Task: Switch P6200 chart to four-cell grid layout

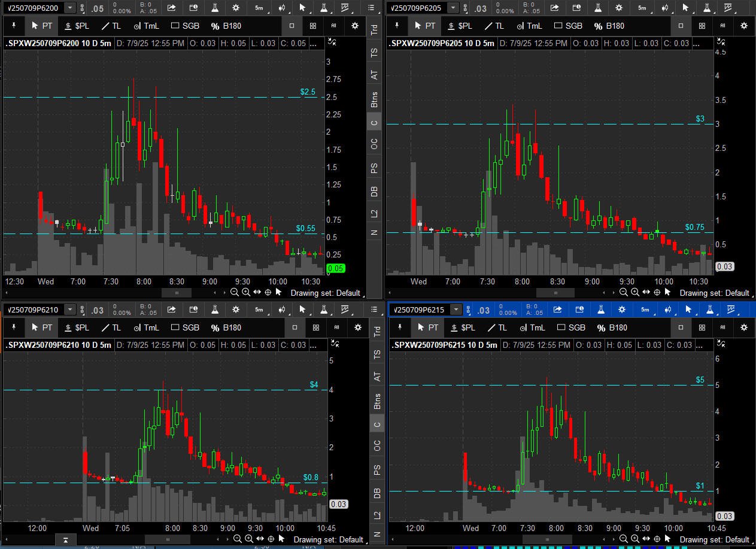Action: [313, 26]
